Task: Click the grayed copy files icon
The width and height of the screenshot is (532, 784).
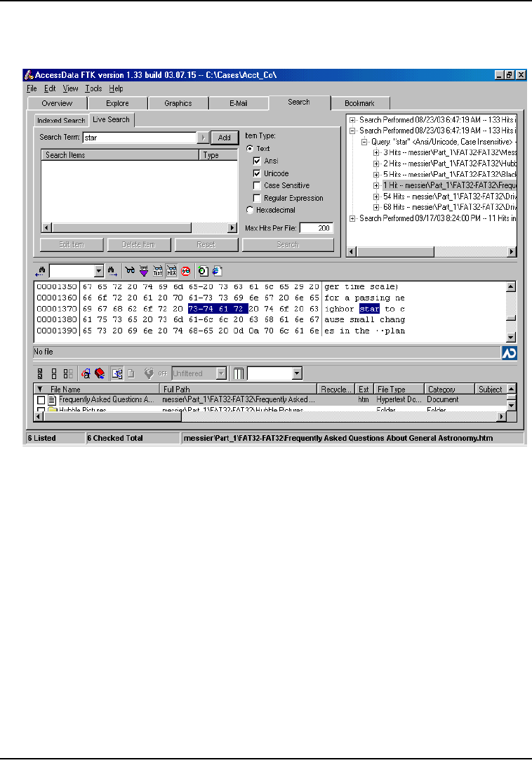Action: pyautogui.click(x=131, y=373)
